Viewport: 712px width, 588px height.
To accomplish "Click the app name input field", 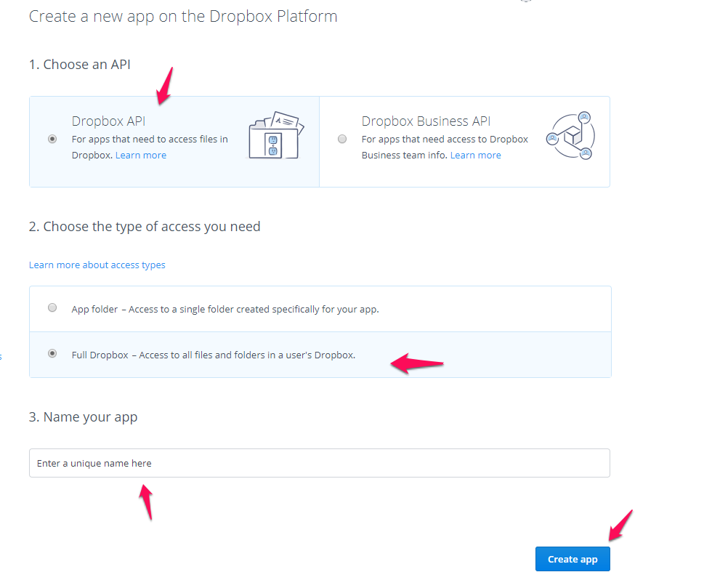I will tap(320, 463).
